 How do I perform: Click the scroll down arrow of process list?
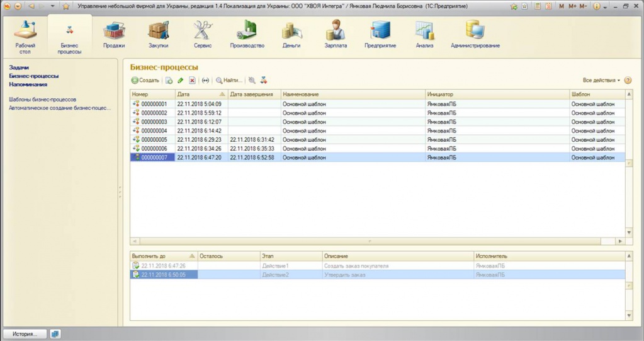point(629,233)
